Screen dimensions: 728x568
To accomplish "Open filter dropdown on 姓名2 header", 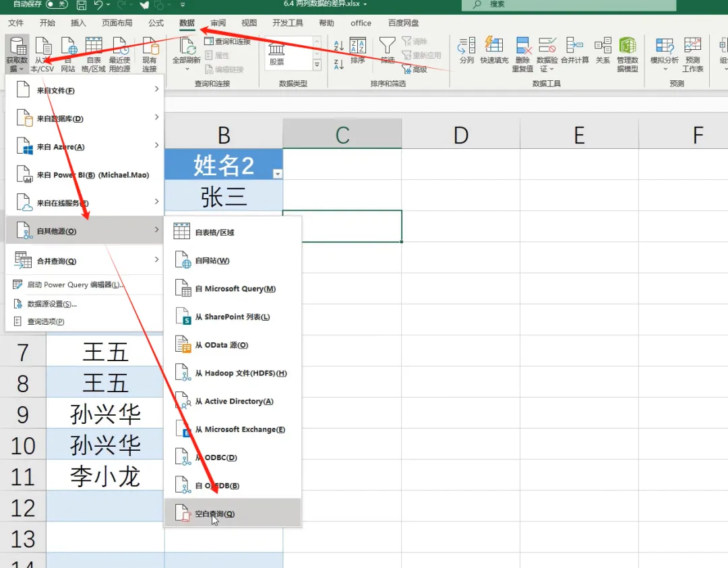I will tap(278, 174).
